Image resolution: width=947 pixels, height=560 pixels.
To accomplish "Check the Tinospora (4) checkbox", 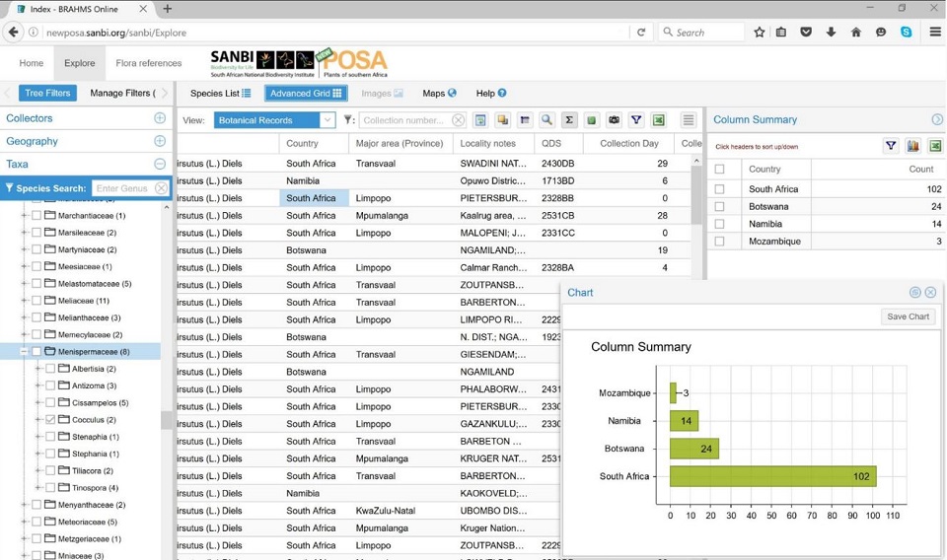I will tap(50, 488).
